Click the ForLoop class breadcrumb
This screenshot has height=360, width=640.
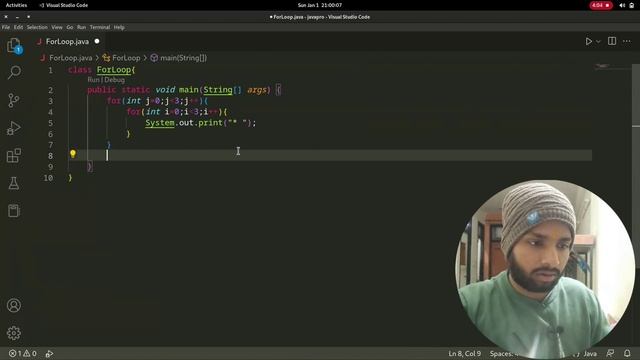point(126,58)
